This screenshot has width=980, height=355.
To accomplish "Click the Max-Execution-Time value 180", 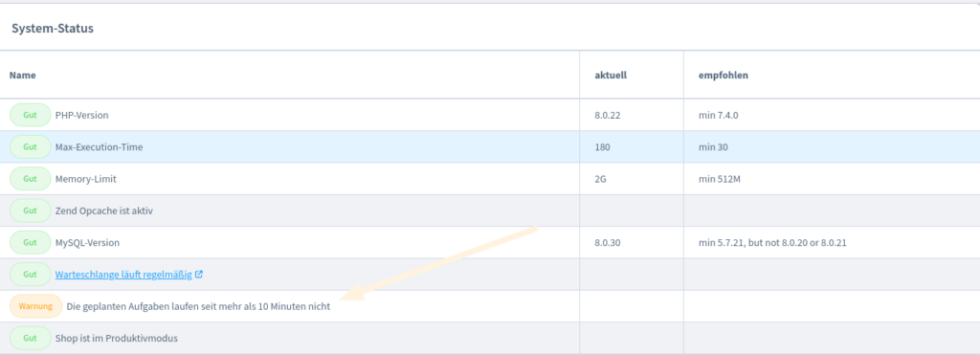I will (x=603, y=146).
